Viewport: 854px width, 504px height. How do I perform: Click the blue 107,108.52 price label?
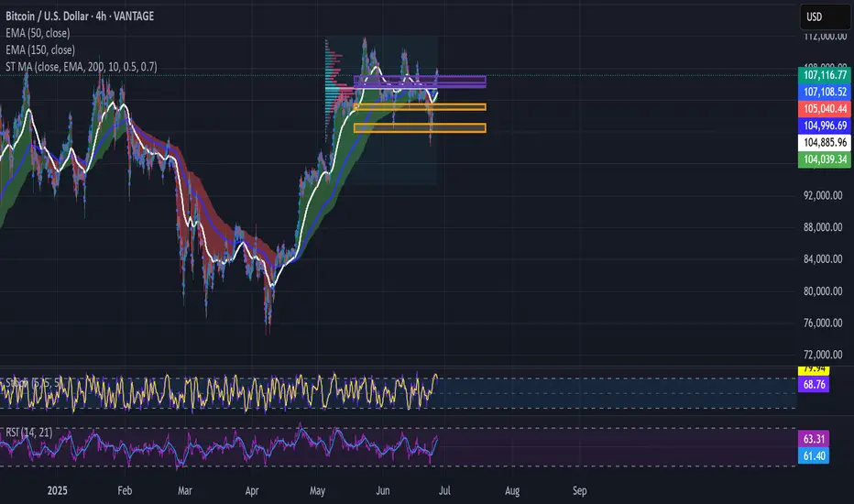point(825,92)
